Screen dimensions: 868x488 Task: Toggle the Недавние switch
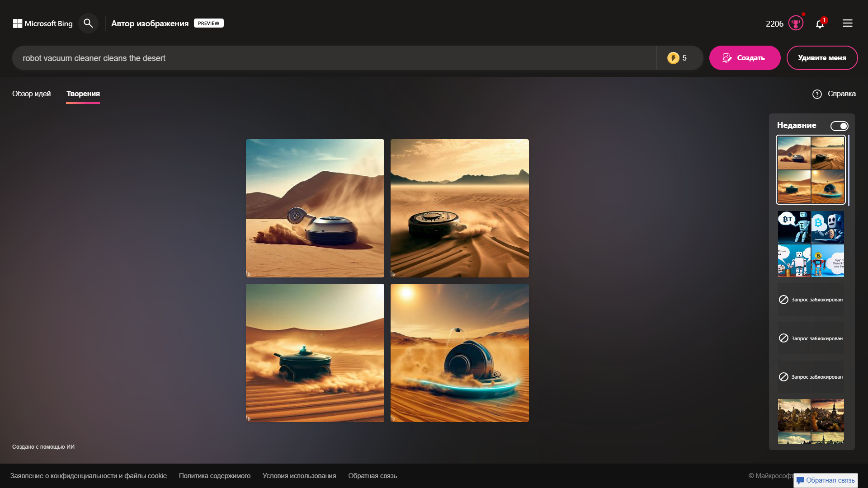point(839,126)
